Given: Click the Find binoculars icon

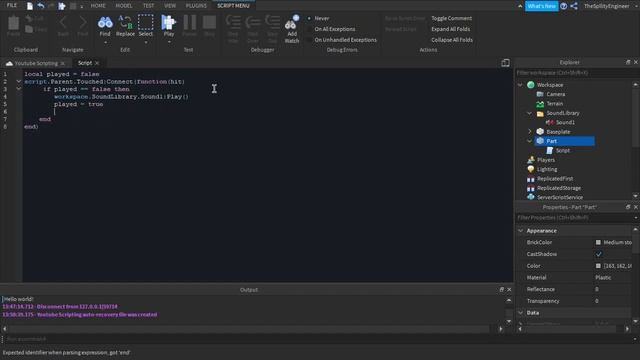Looking at the screenshot, I should [x=105, y=22].
